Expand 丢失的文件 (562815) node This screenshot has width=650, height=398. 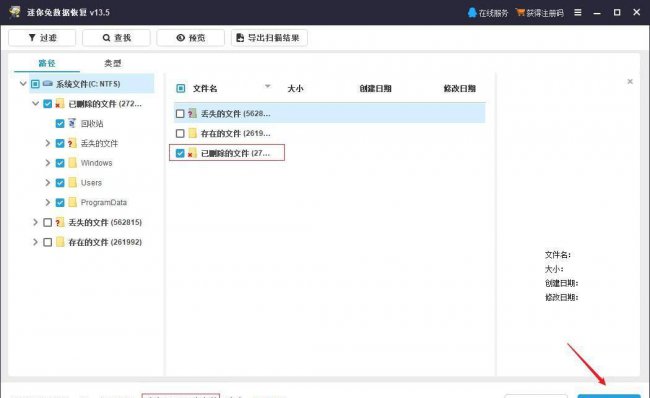point(36,222)
